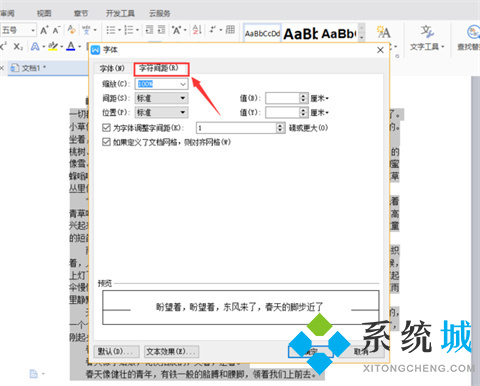This screenshot has height=386, width=480.
Task: Open the 缩放(C) scale combo box
Action: coord(161,84)
